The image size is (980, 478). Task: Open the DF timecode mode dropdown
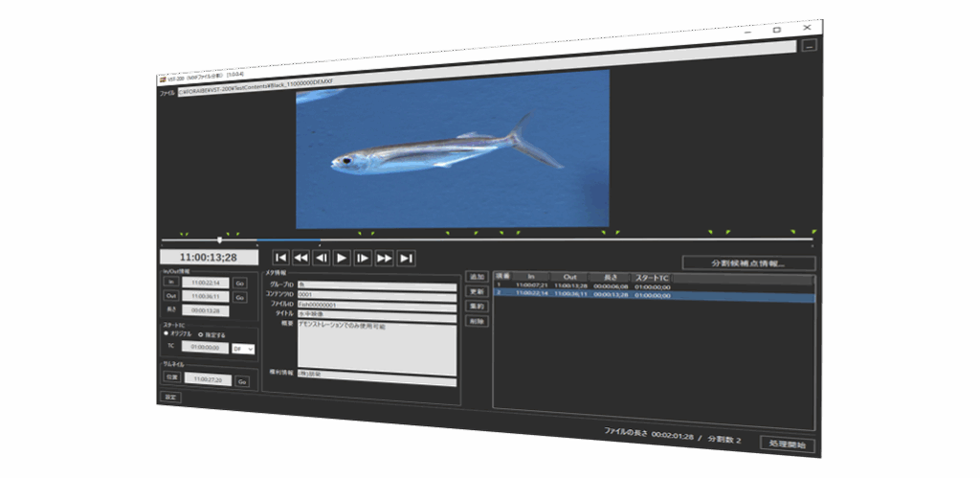[243, 350]
